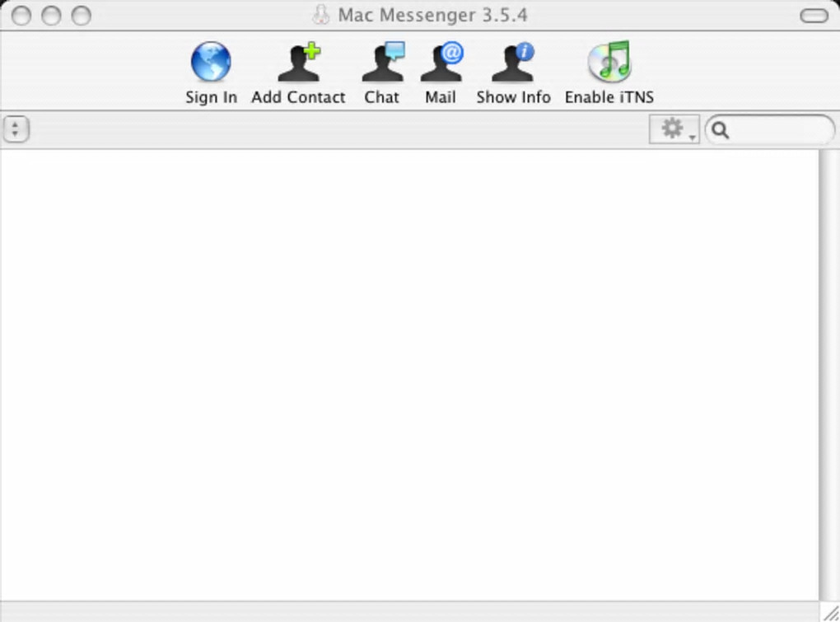
Task: Click the Sign In globe icon
Action: [x=211, y=62]
